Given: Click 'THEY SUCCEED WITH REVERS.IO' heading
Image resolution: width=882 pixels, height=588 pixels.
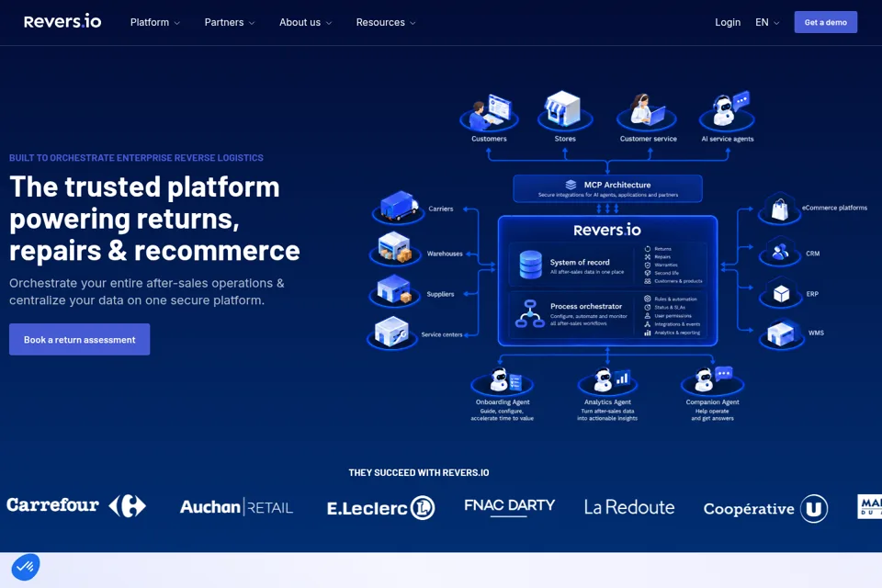Looking at the screenshot, I should pos(419,472).
